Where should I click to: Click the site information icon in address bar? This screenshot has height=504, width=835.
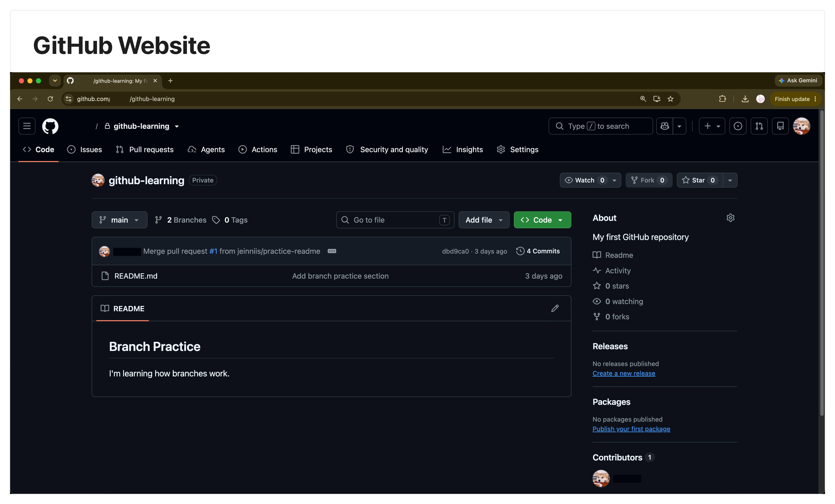point(68,99)
